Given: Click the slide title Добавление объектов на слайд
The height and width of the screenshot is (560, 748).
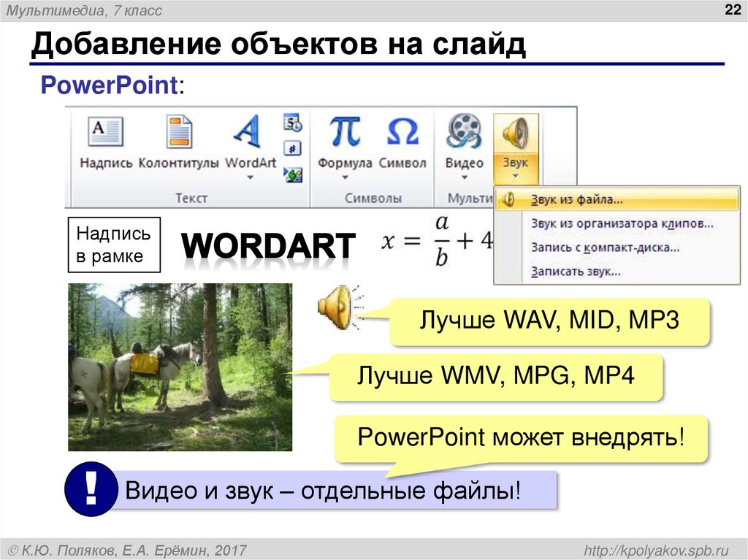Looking at the screenshot, I should 278,45.
